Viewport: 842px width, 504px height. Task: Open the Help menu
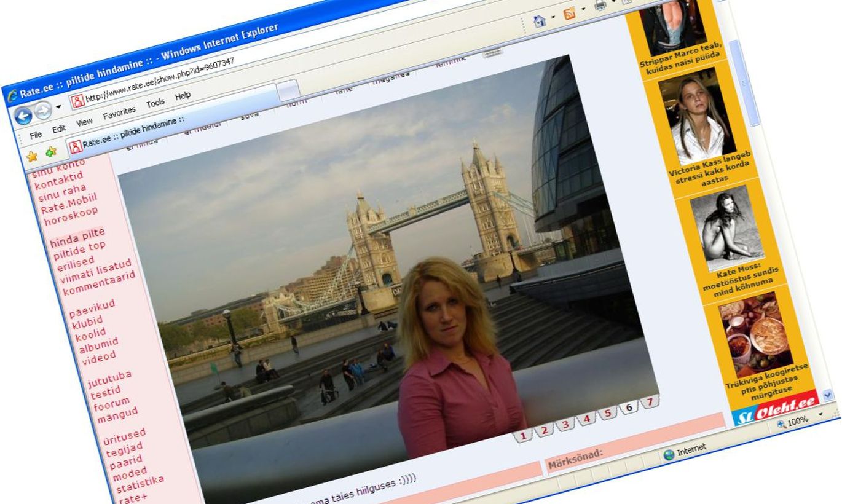tap(183, 96)
